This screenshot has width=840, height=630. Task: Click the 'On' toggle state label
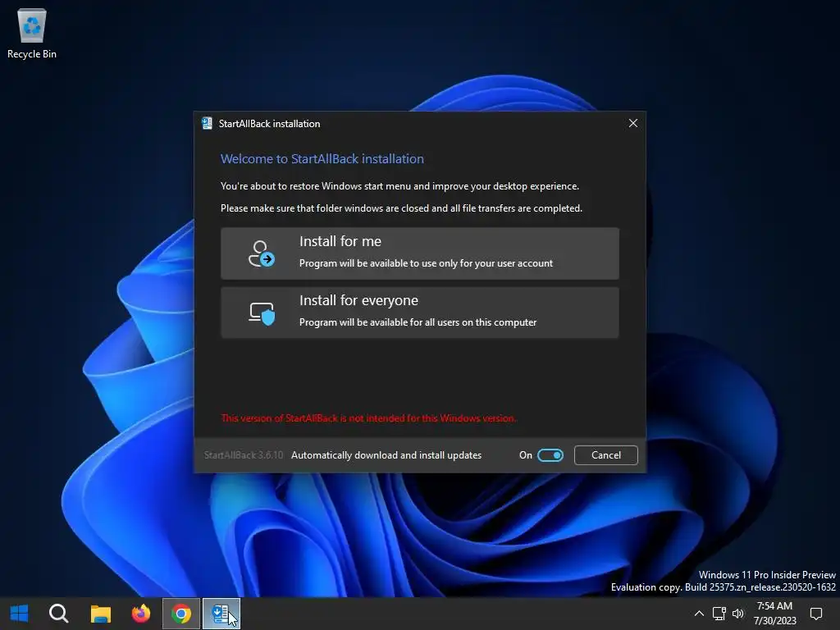coord(526,454)
